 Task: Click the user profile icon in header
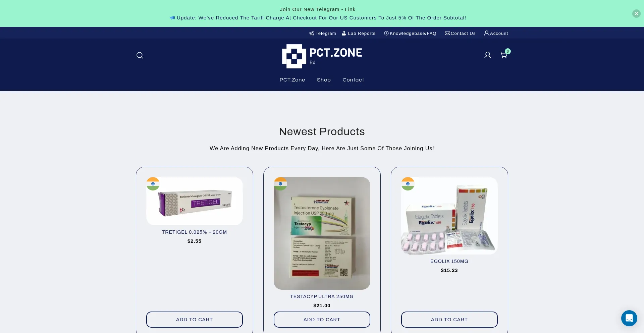tap(488, 55)
